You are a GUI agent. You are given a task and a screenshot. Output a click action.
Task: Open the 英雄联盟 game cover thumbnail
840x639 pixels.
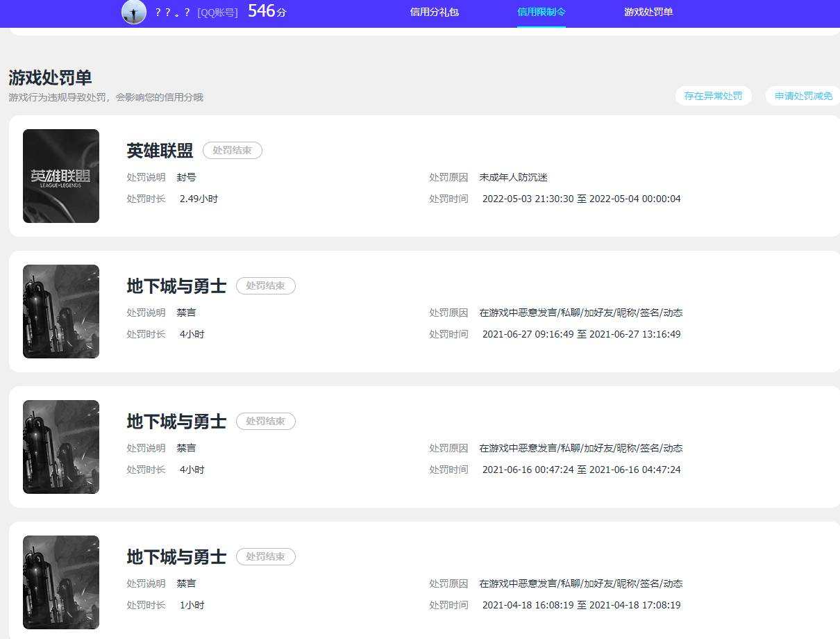pos(61,176)
